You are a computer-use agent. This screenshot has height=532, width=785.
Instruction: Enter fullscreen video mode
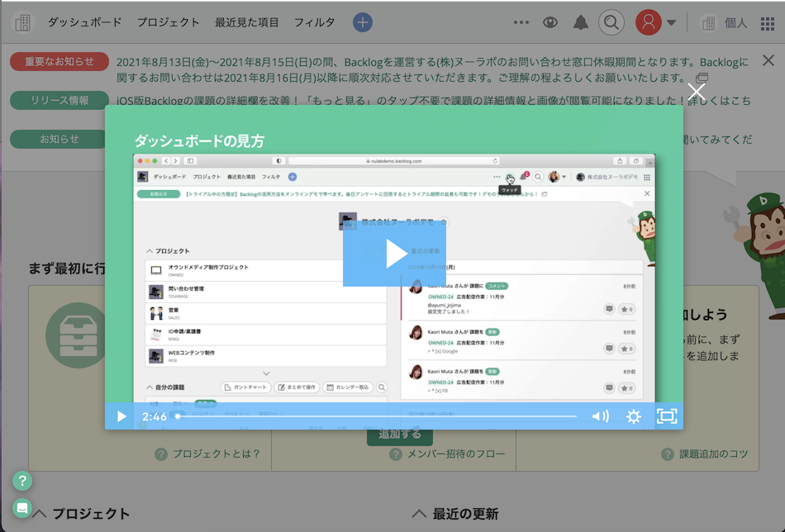coord(666,416)
